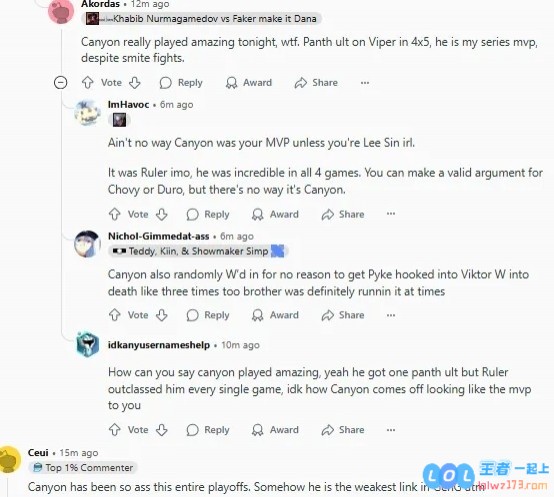Viewport: 554px width, 497px height.
Task: Open ImHavoc's user profile link
Action: tap(128, 105)
